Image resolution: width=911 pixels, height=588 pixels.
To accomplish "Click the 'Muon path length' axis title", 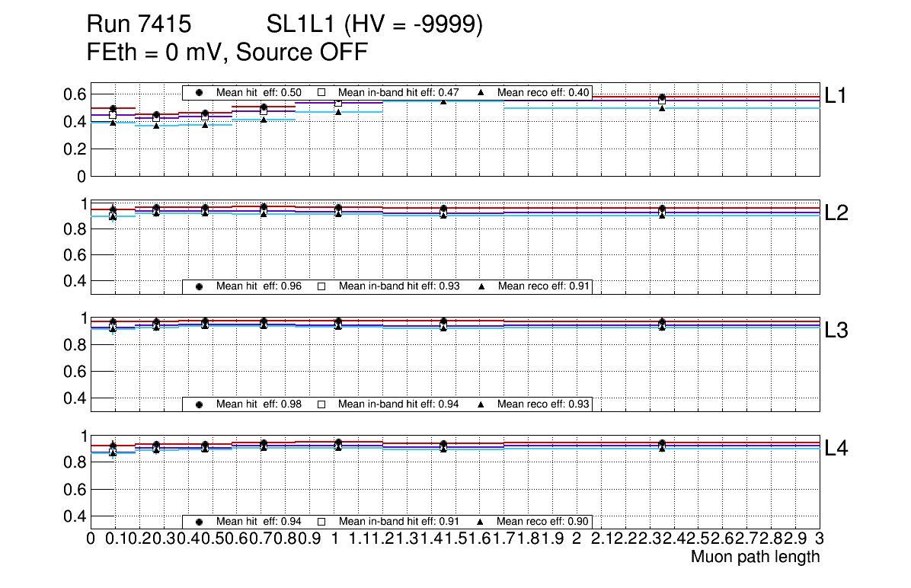I will tap(755, 557).
